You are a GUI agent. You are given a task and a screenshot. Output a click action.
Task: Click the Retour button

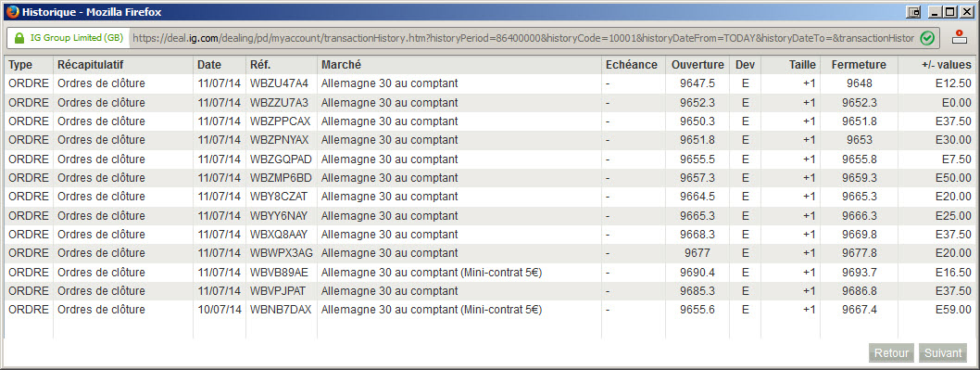(x=891, y=353)
